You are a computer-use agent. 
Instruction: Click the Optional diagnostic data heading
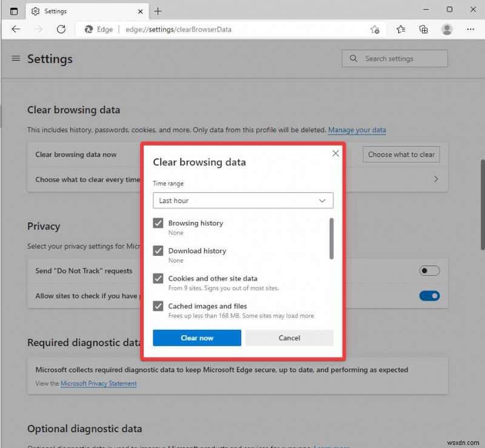coord(84,429)
